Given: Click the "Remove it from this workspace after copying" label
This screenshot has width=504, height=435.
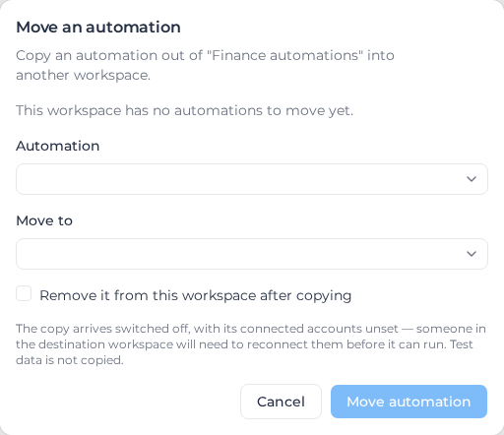Looking at the screenshot, I should pos(196,295).
